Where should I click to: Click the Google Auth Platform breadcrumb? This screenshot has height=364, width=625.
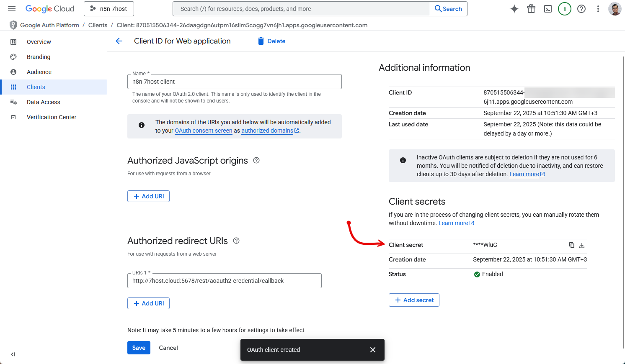tap(49, 25)
